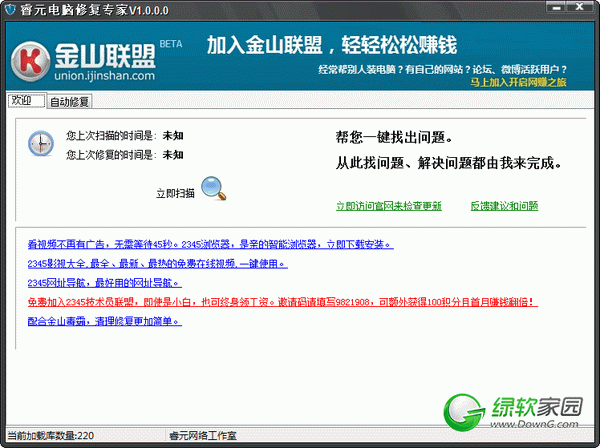The height and width of the screenshot is (448, 600).
Task: Open red 2345技术员联盟 invitation link
Action: click(283, 302)
